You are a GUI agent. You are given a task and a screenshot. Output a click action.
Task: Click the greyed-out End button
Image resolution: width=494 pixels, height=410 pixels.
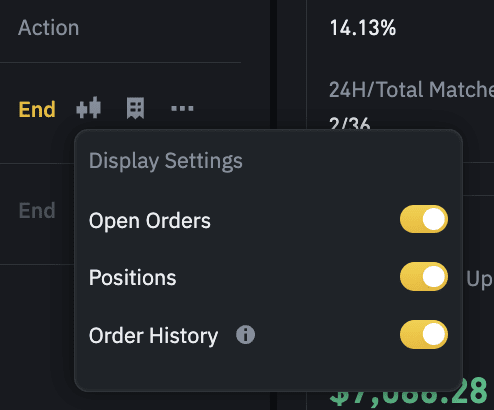click(37, 211)
